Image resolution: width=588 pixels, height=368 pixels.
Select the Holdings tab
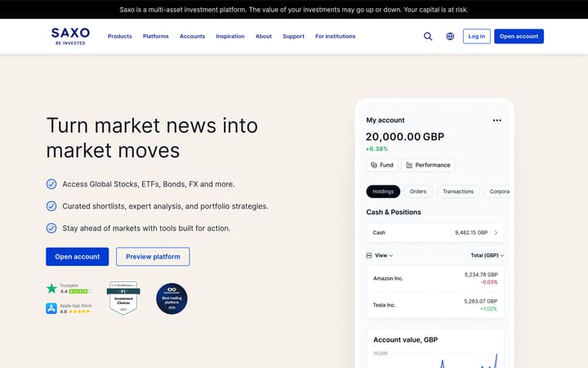(383, 191)
